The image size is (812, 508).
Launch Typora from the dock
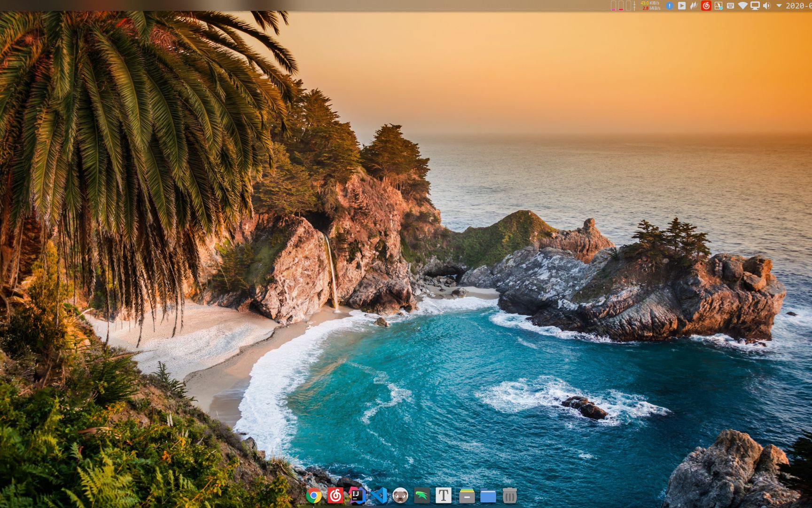[443, 495]
